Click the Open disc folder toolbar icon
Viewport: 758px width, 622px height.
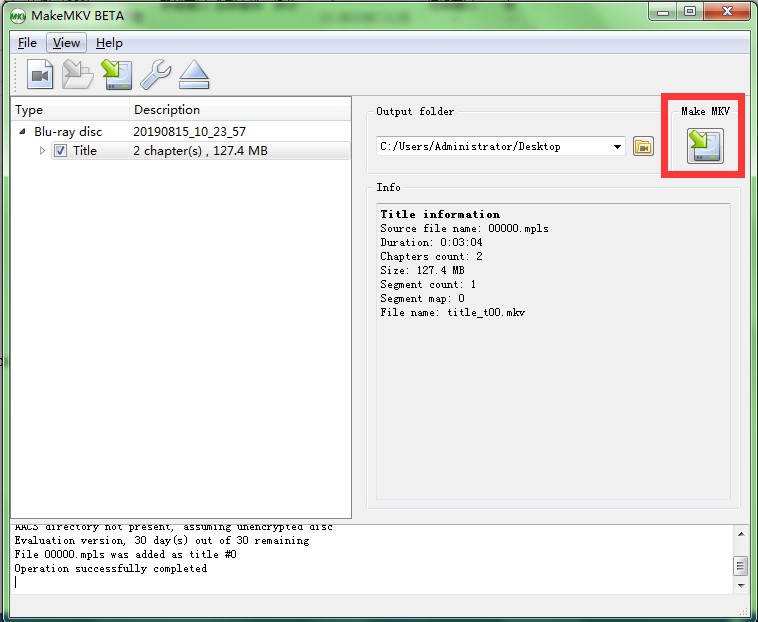pos(78,74)
